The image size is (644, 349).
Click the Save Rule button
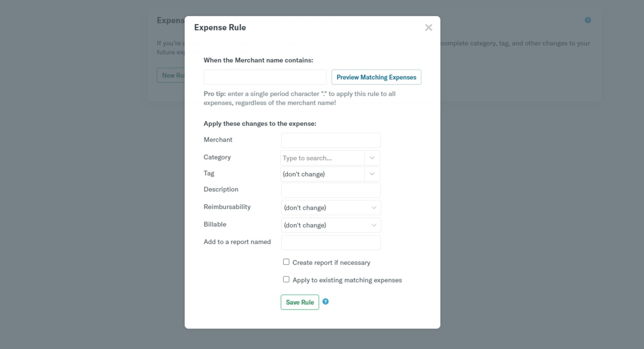tap(299, 302)
